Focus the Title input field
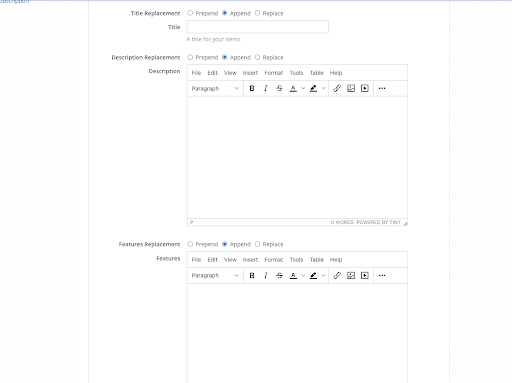512x383 pixels. click(258, 27)
